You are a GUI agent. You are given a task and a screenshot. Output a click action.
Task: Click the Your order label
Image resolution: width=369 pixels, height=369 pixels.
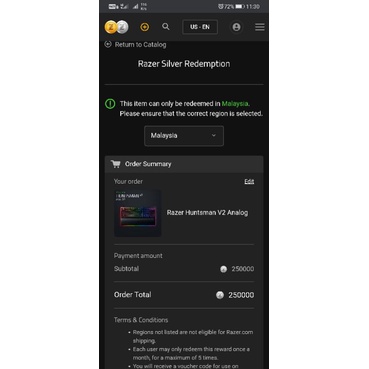click(x=128, y=181)
